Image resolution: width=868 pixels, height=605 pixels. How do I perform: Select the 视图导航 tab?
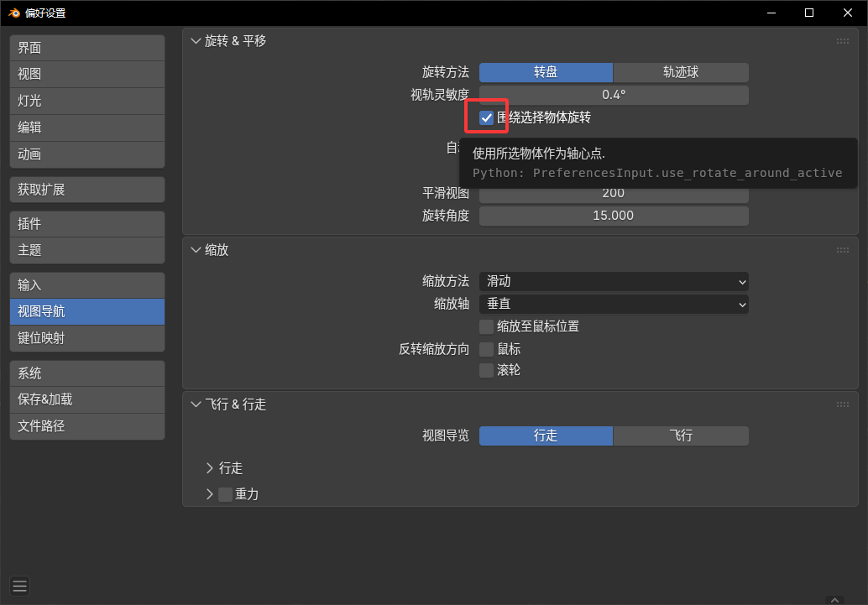[87, 311]
